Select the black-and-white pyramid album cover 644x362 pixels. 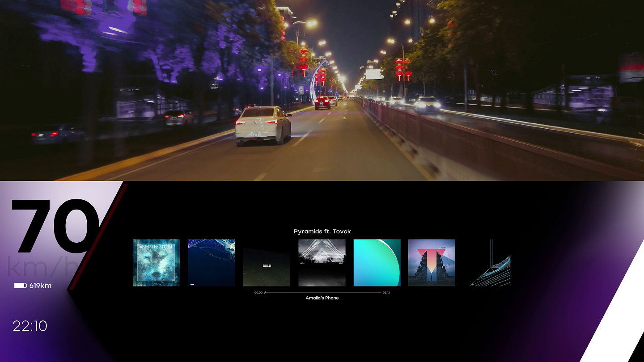click(322, 262)
